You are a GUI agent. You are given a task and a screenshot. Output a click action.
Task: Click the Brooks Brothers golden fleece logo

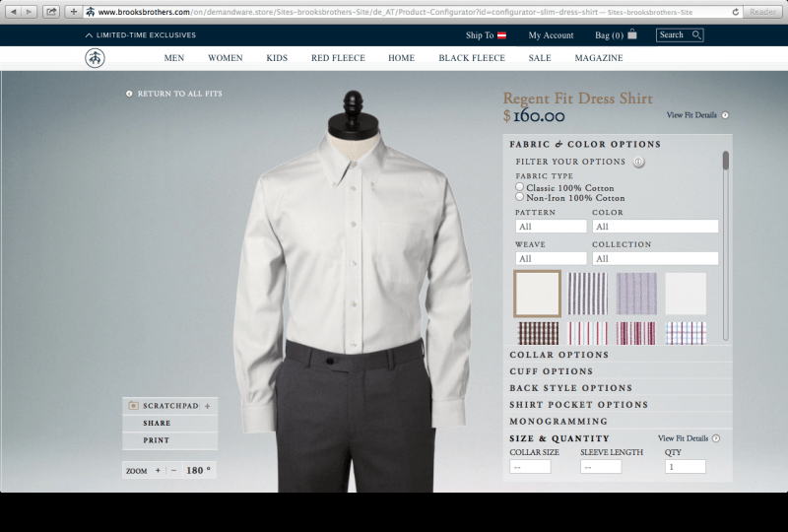pos(95,58)
